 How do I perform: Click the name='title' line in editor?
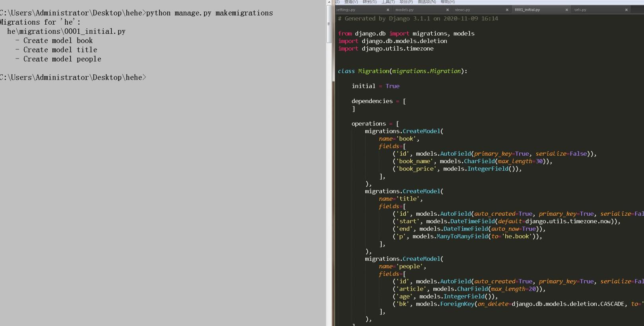point(401,199)
